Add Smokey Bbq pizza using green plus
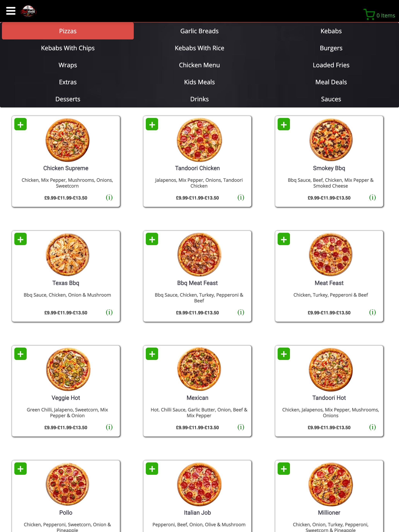The image size is (399, 532). click(x=284, y=124)
